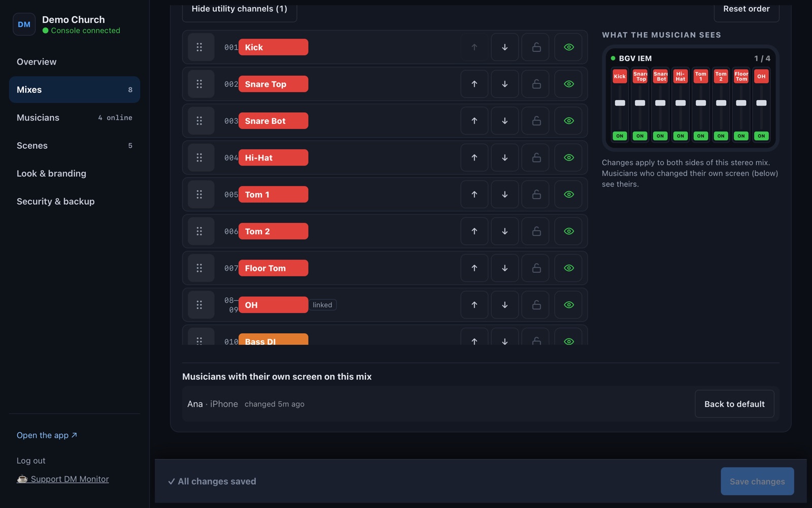Toggle the ON button under Kick preview
Screen dimensions: 812x508
pos(620,136)
